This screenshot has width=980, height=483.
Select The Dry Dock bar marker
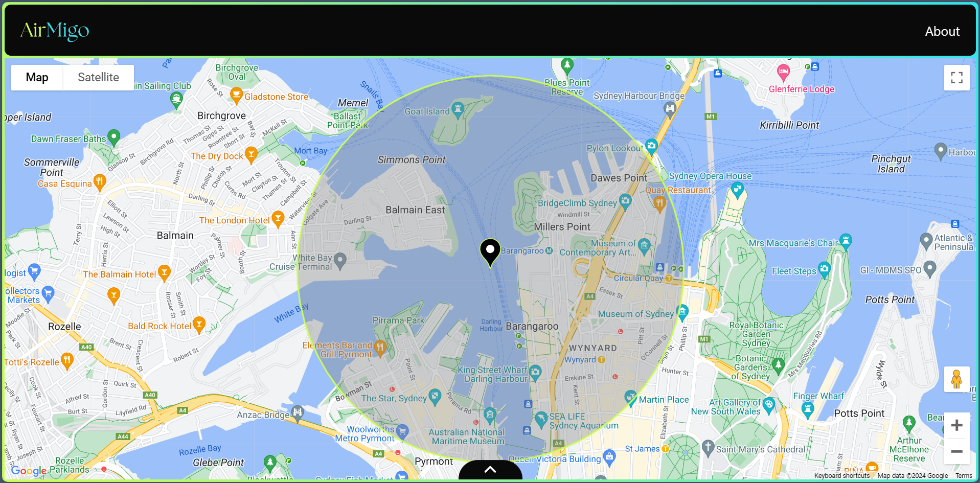pyautogui.click(x=250, y=154)
